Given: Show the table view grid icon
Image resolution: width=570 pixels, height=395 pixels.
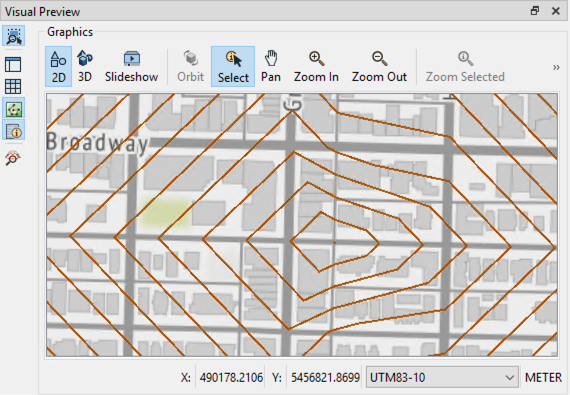Looking at the screenshot, I should tap(13, 86).
